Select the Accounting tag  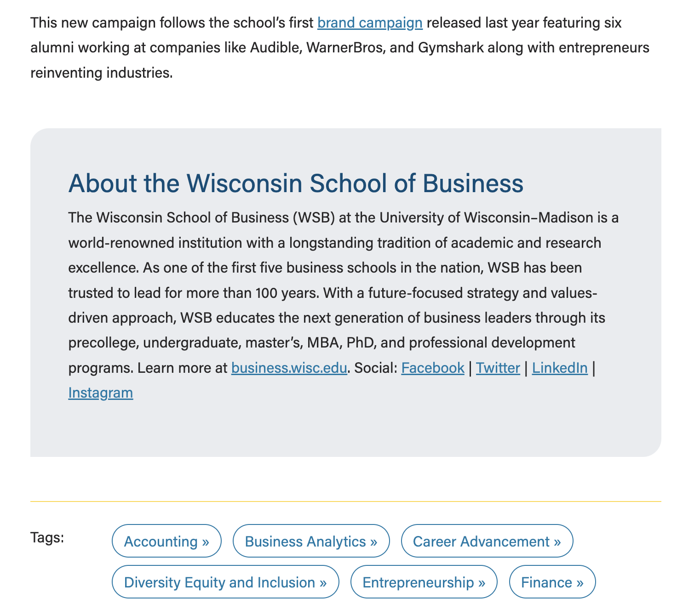(x=166, y=541)
